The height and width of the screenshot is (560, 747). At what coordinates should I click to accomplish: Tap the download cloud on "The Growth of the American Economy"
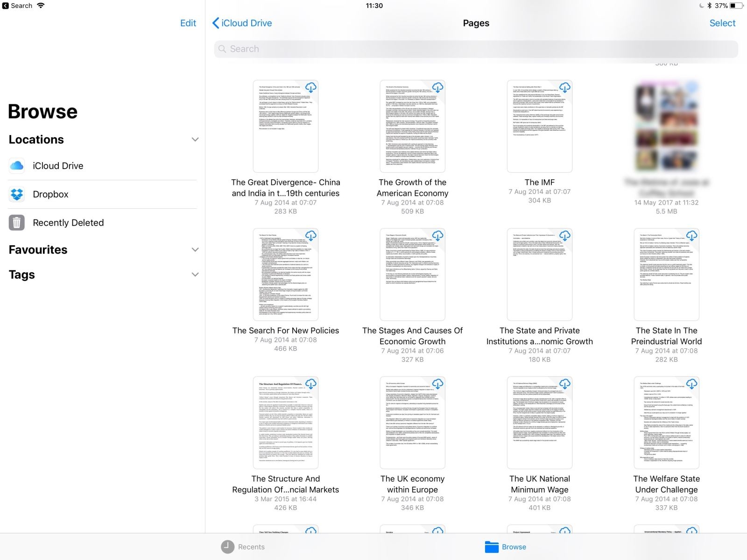point(438,87)
